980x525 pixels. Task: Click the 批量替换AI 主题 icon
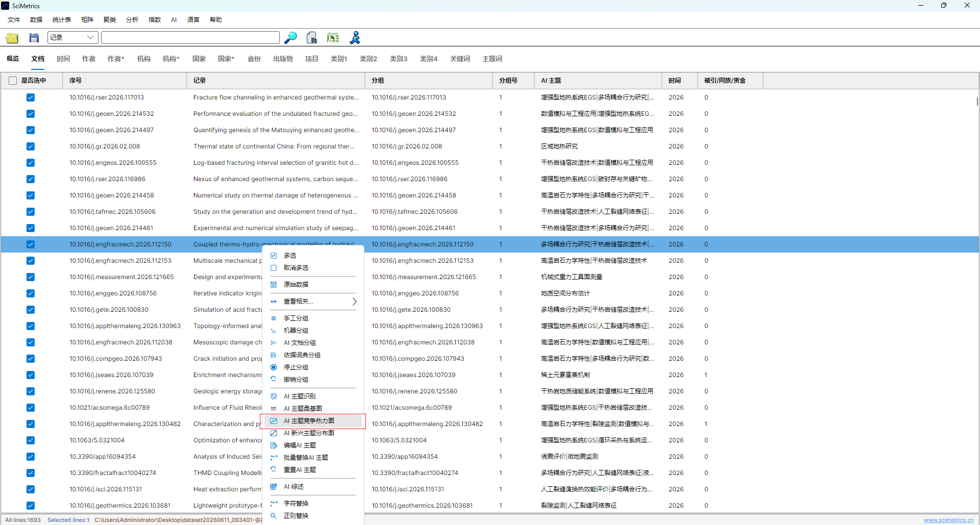point(274,458)
